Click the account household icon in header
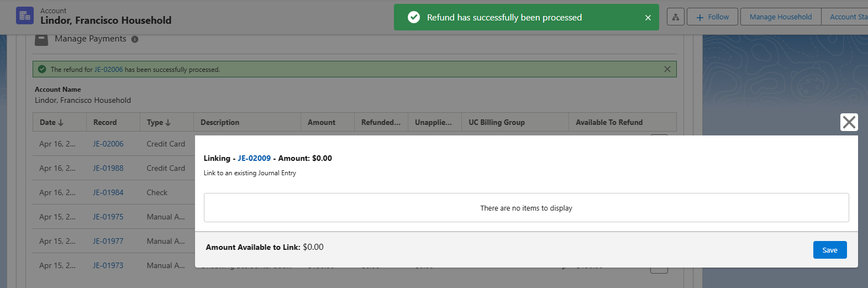The height and width of the screenshot is (288, 868). click(x=25, y=15)
